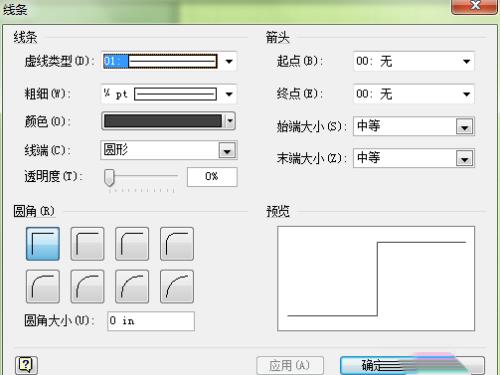The height and width of the screenshot is (375, 500).
Task: Click the line preview box
Action: point(376,279)
